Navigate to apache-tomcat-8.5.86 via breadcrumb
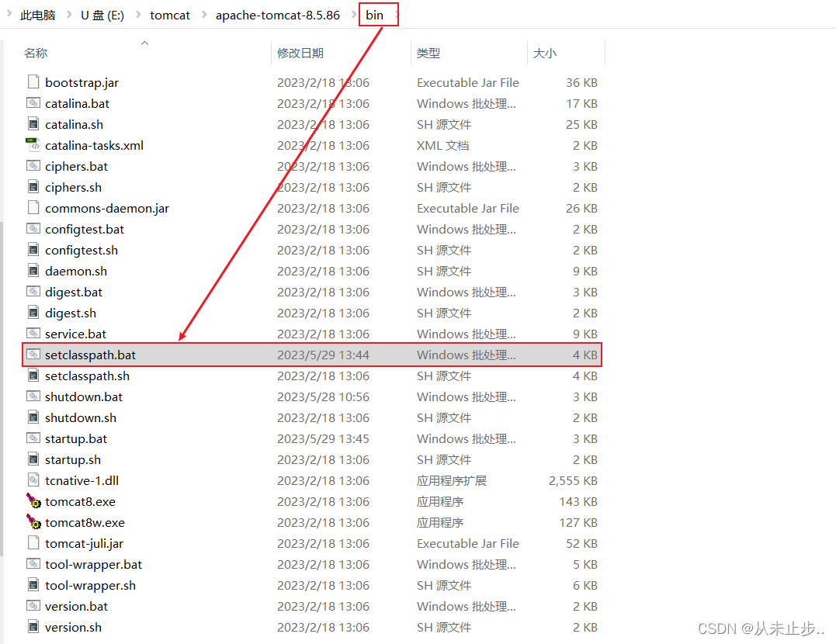Screen dimensions: 836x644 pyautogui.click(x=277, y=14)
